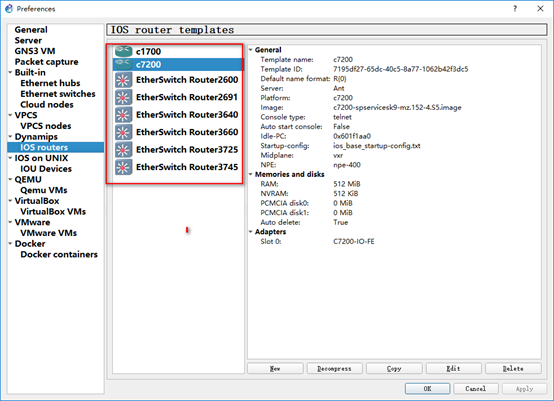The image size is (554, 401).
Task: Confirm preferences with OK button
Action: [x=428, y=389]
